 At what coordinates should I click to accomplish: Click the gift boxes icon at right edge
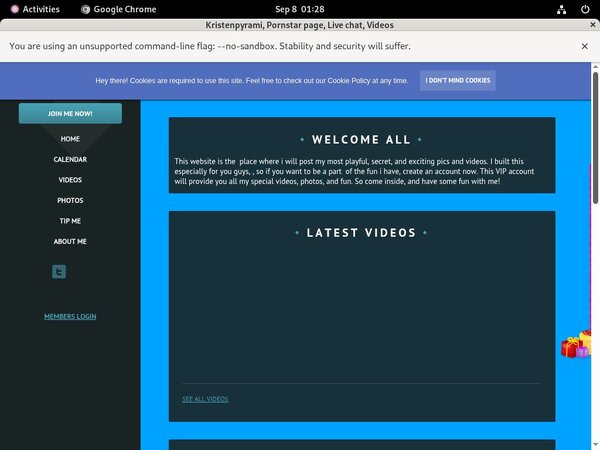click(576, 346)
